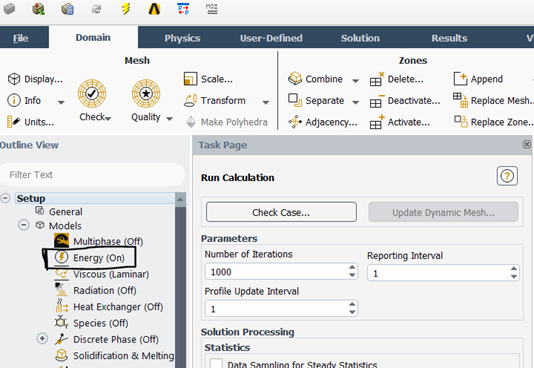Increase Number of Iterations with up arrow
Viewport: 534px width, 368px height.
point(352,267)
